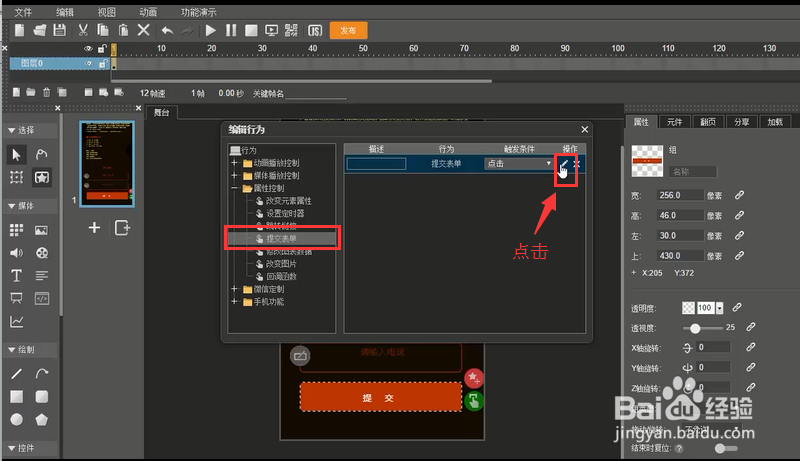Switch to the 元件 tab

(x=674, y=122)
